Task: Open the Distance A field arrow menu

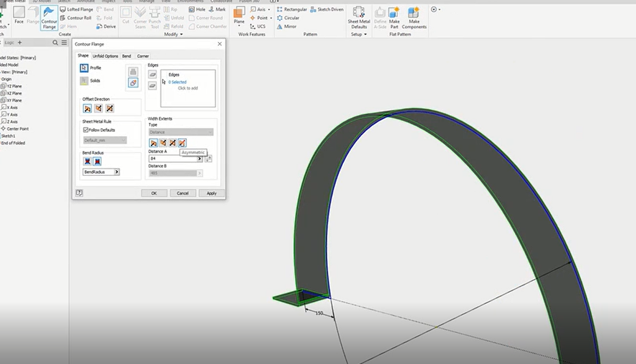Action: (199, 158)
